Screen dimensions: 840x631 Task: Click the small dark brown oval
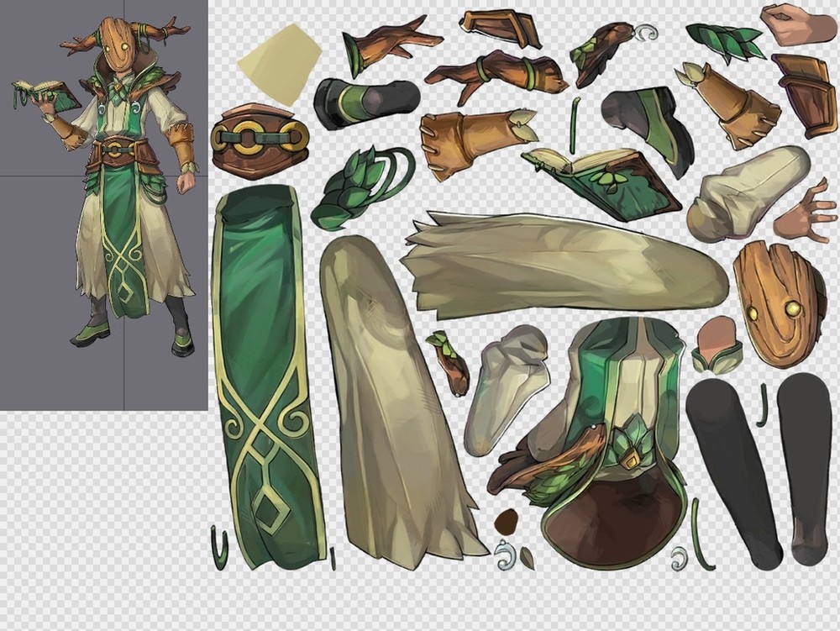(506, 523)
